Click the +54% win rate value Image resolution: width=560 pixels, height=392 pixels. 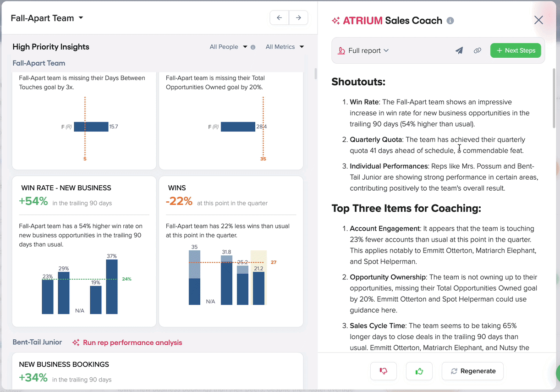coord(33,201)
